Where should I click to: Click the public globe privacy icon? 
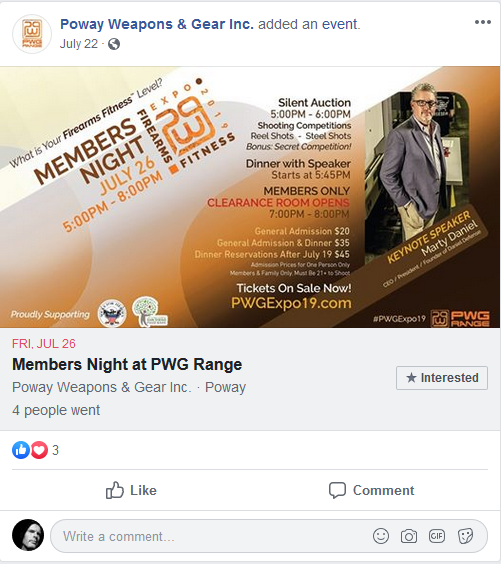[x=114, y=44]
